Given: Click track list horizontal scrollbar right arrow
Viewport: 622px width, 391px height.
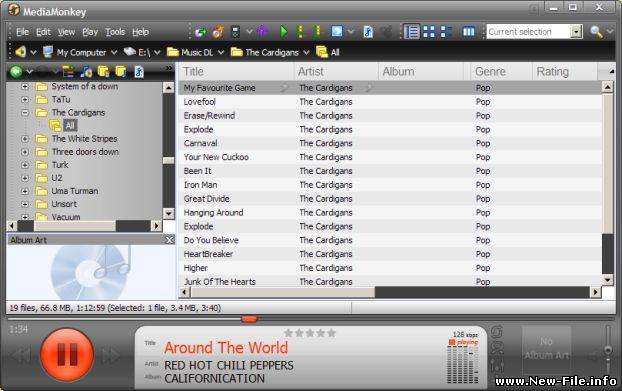Looking at the screenshot, I should coord(595,293).
